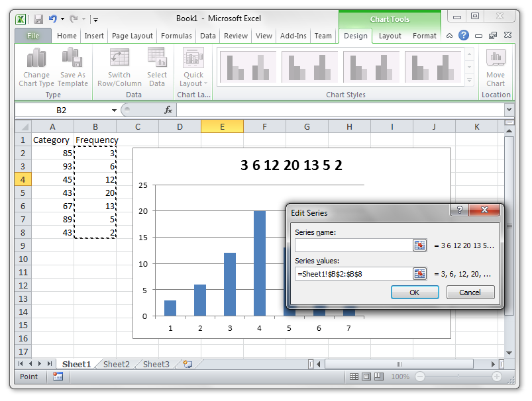The height and width of the screenshot is (401, 532).
Task: Switch to Chart Tools Format tab
Action: click(424, 36)
